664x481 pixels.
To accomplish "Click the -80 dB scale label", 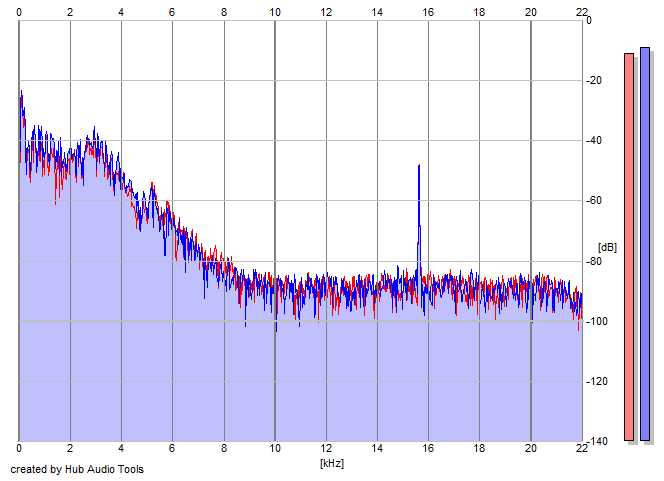I will tap(594, 261).
